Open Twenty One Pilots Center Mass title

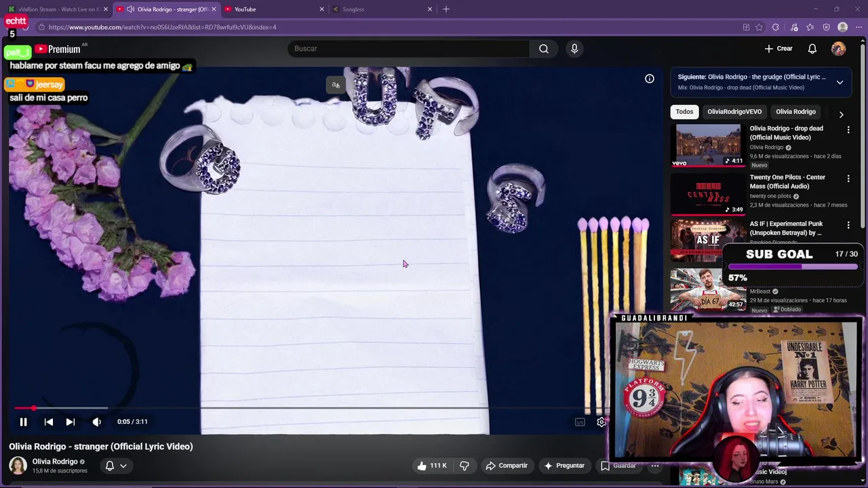tap(787, 182)
